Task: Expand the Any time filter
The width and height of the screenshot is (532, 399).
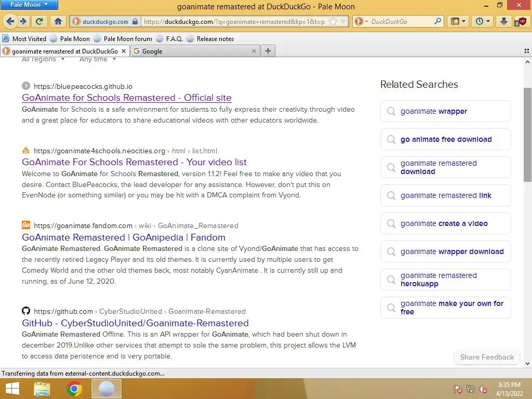Action: coord(98,59)
